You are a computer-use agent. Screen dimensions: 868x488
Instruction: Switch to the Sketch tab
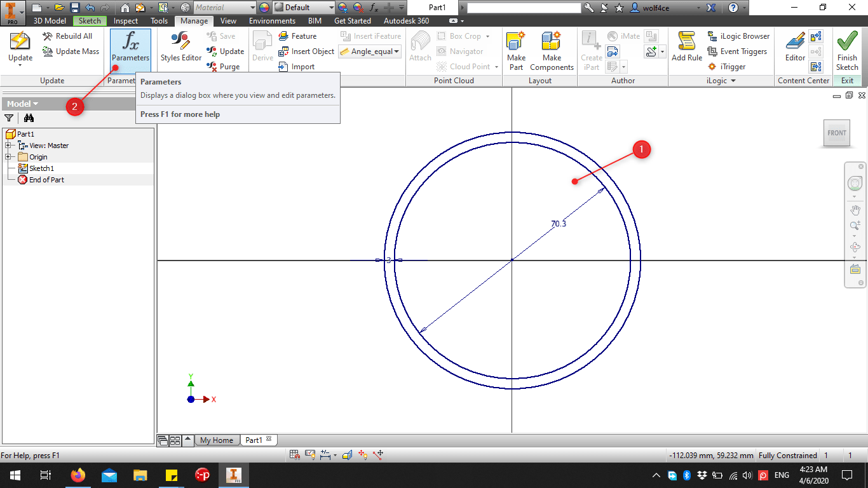click(90, 21)
